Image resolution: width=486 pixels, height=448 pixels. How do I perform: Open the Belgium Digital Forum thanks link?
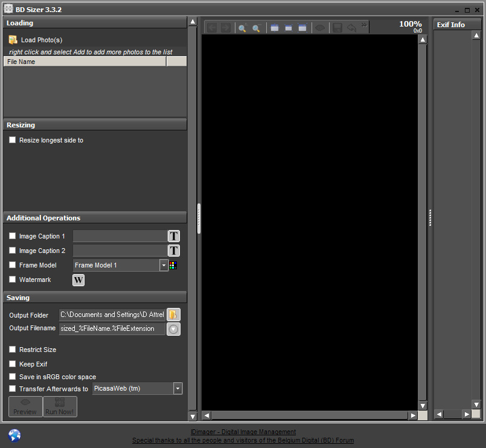click(x=243, y=440)
